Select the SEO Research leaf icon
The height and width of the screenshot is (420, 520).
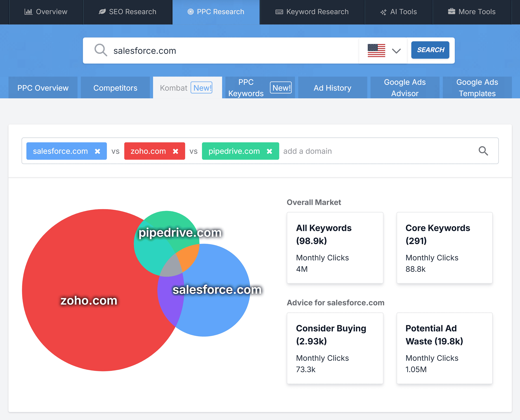click(x=102, y=11)
